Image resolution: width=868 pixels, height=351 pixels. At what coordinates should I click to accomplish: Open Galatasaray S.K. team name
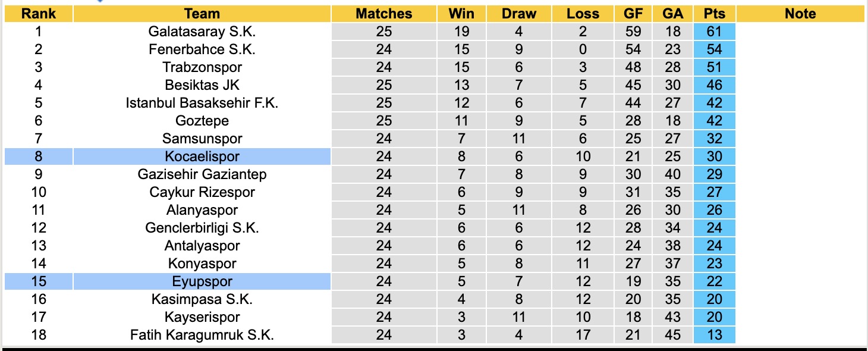point(202,32)
